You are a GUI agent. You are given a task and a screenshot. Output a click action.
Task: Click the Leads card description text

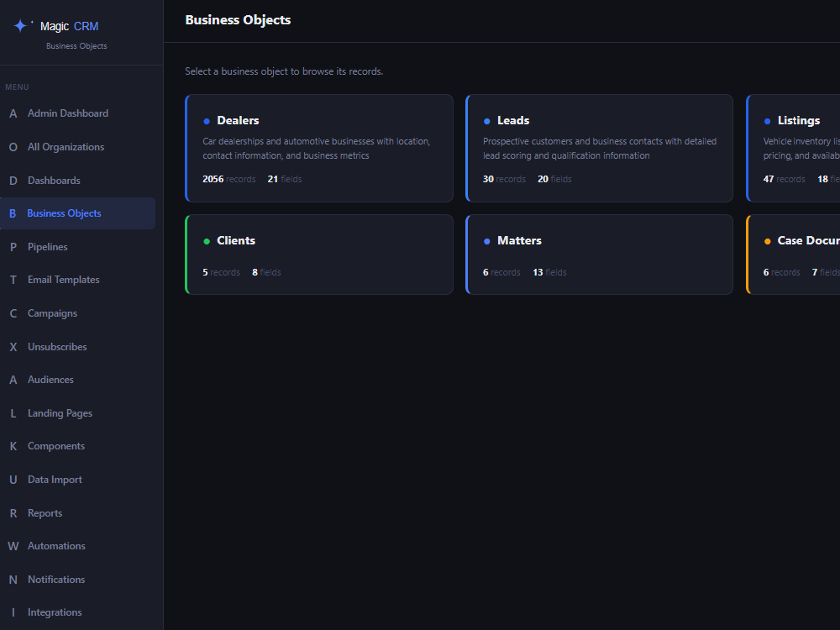tap(600, 149)
